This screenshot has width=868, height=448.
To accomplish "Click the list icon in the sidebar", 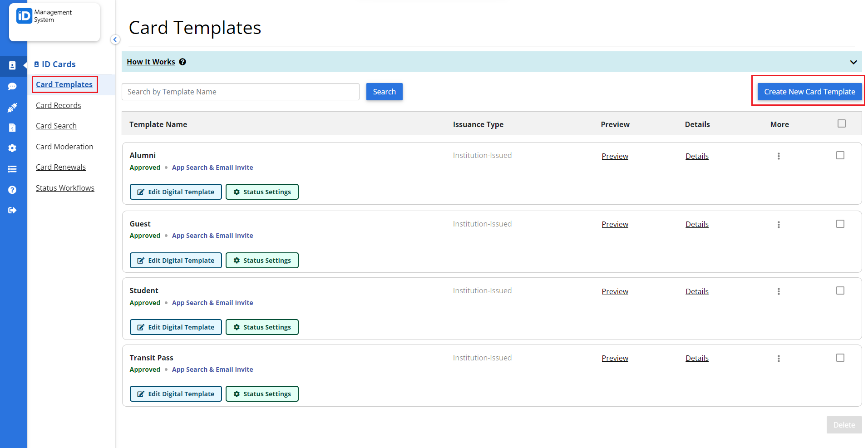I will point(13,168).
